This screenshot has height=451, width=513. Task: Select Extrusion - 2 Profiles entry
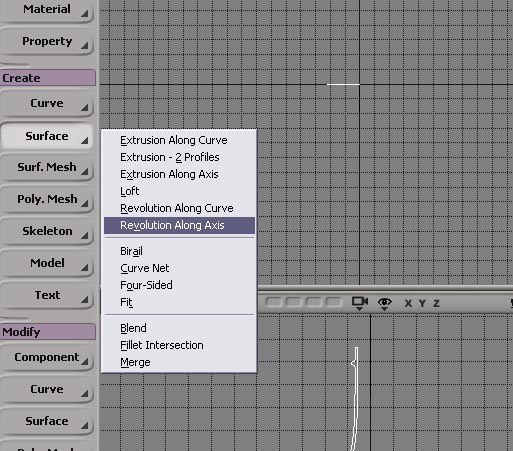179,157
